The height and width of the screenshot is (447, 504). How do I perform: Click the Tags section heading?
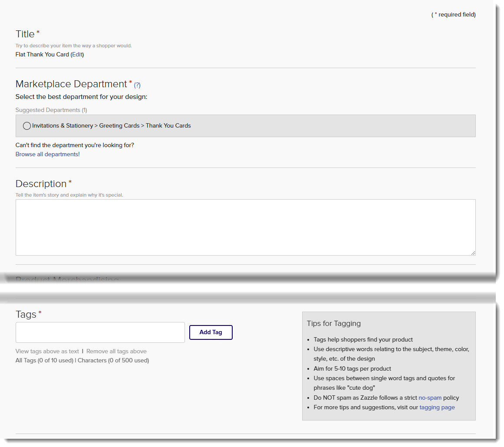tap(26, 315)
